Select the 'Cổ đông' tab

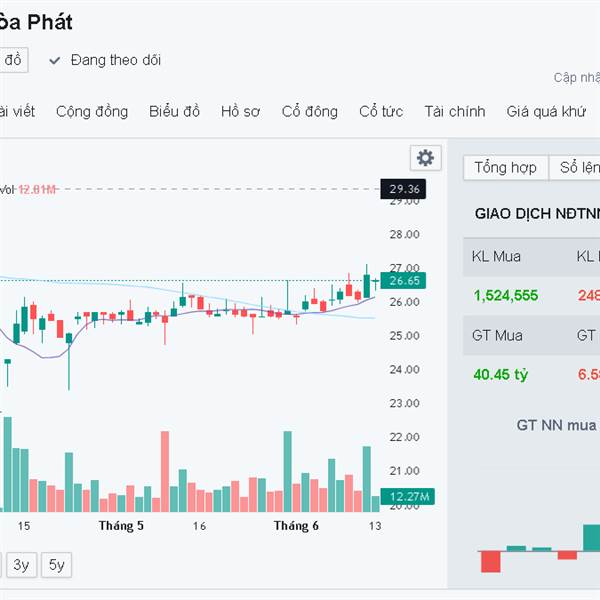310,111
